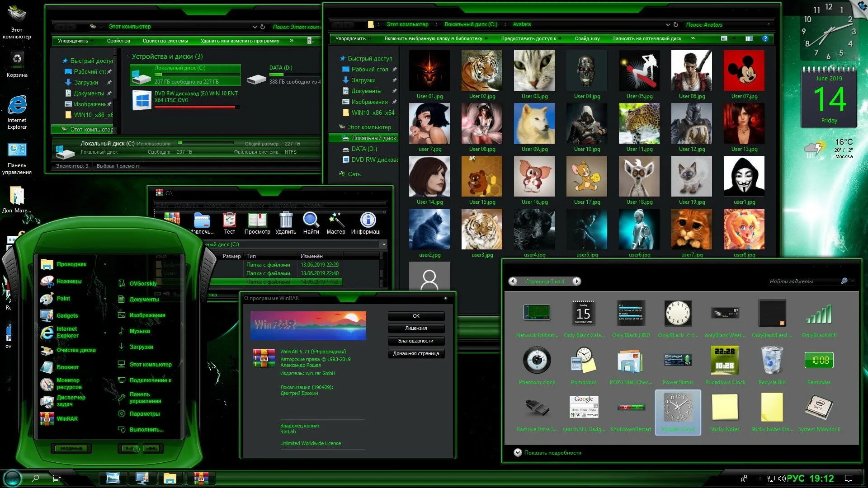The height and width of the screenshot is (488, 868).
Task: Expand Показать подробности in gadget gallery
Action: [518, 453]
